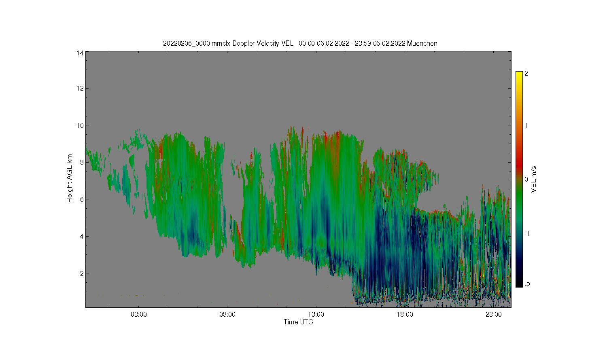Viewport: 607px width, 364px height.
Task: Click the height tick label 4
Action: (x=82, y=236)
